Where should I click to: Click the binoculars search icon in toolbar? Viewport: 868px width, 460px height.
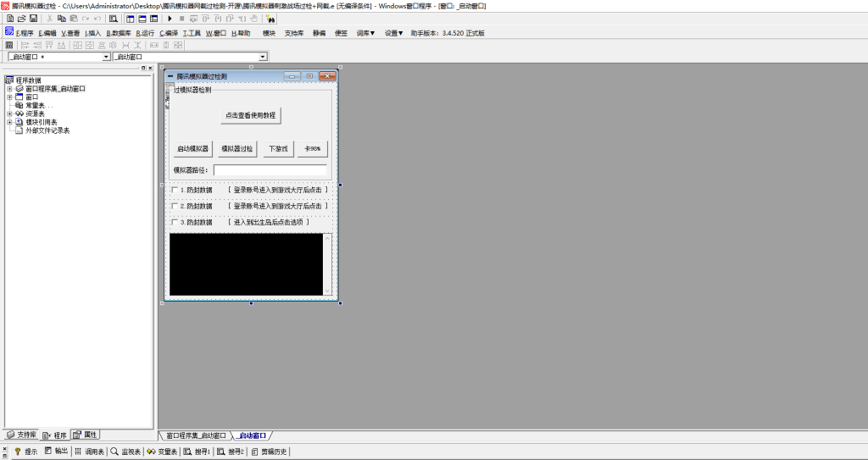[x=270, y=19]
